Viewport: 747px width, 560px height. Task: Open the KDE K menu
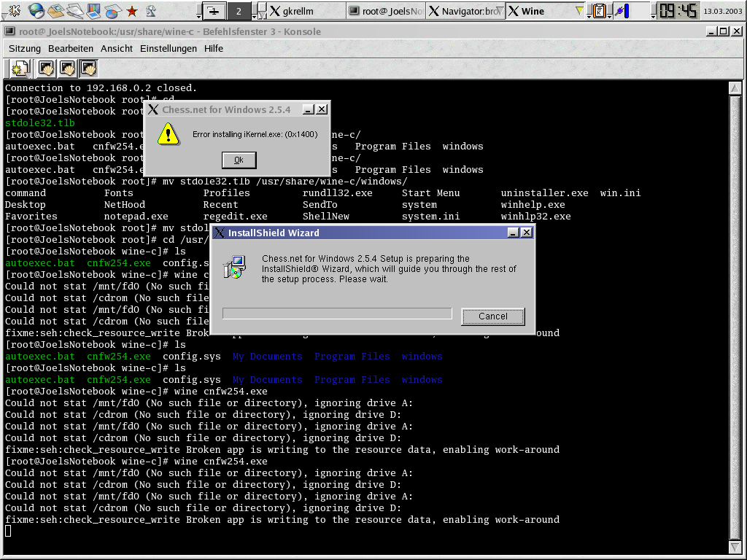coord(15,11)
